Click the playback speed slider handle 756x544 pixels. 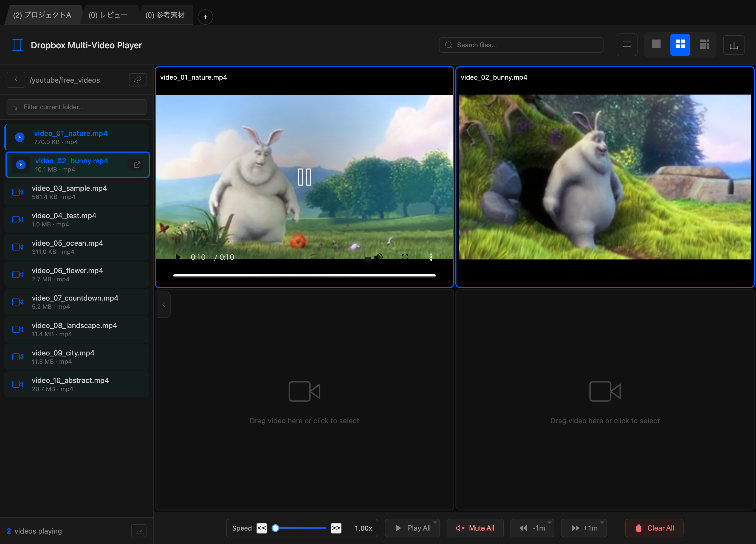click(275, 528)
